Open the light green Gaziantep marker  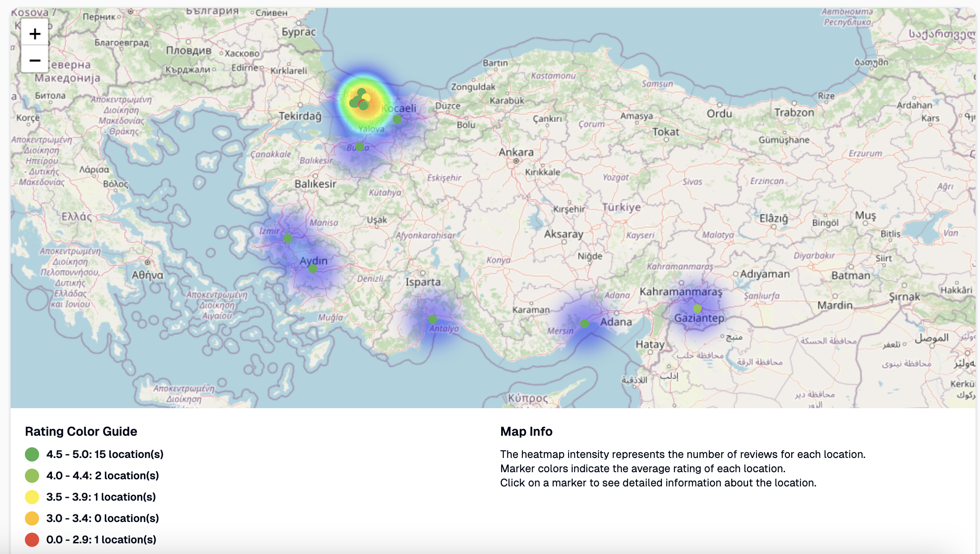pos(697,309)
